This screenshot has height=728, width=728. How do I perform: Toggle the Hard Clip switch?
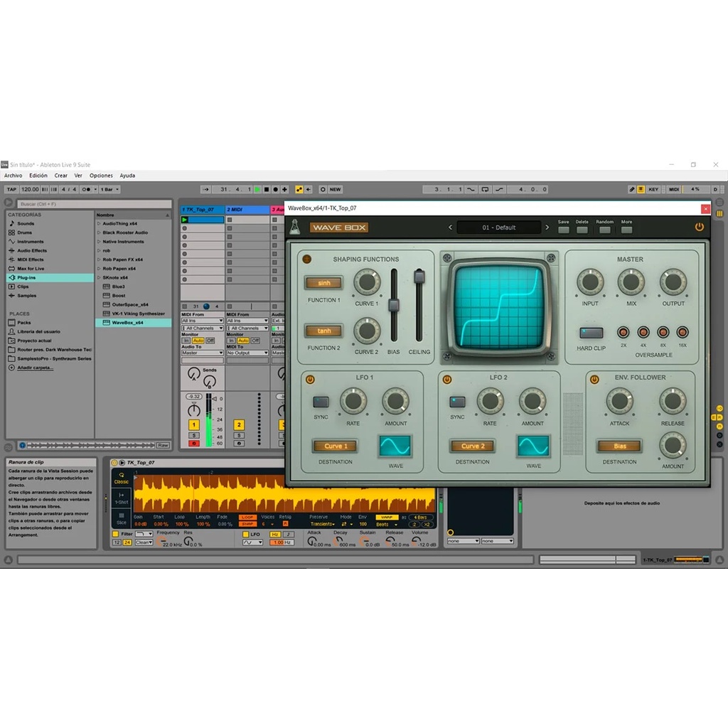(591, 333)
